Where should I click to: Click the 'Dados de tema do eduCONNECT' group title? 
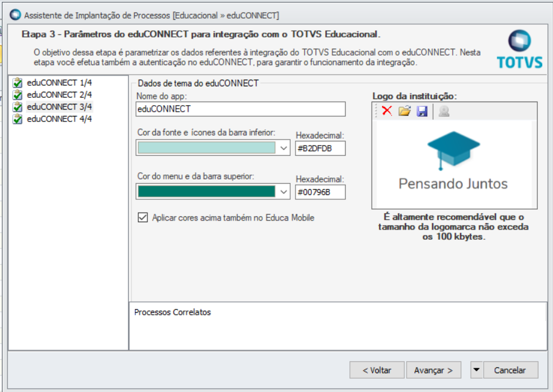pos(198,83)
